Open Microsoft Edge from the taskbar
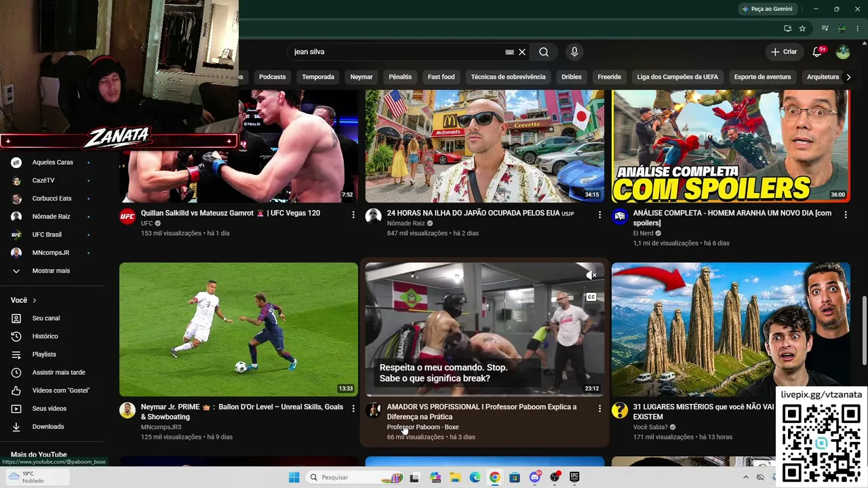The image size is (868, 488). tap(475, 478)
